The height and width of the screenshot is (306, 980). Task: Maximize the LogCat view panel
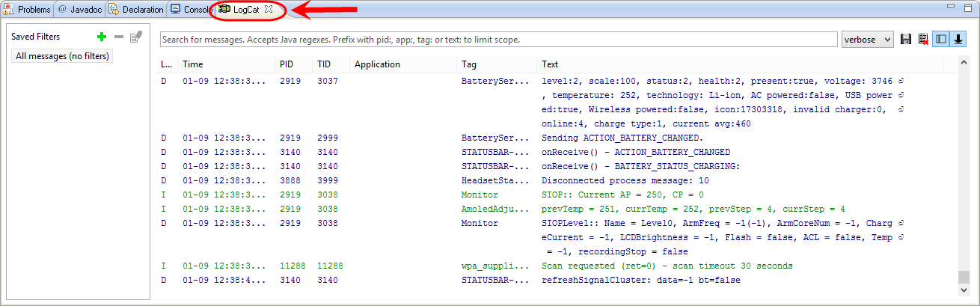click(x=967, y=9)
